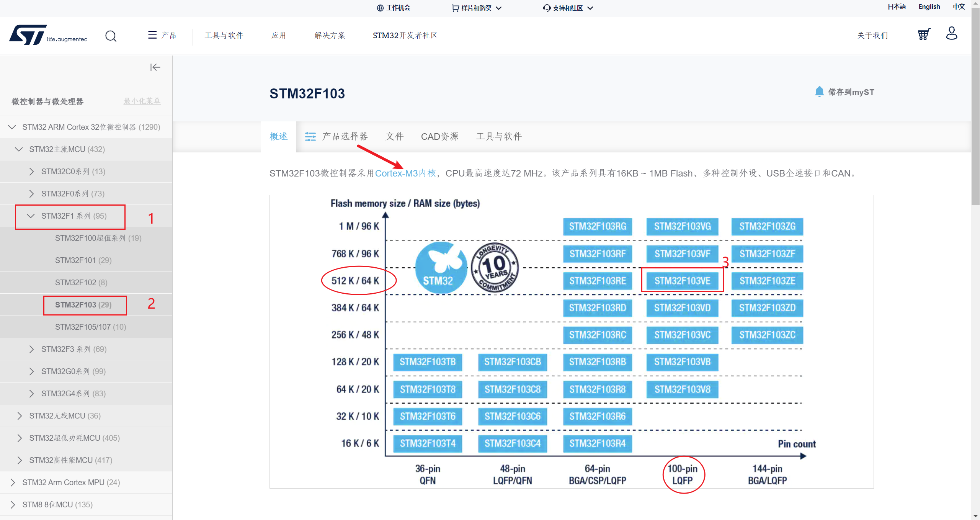Open the 支持和社区 dropdown
Screen dimensions: 980x520
point(568,8)
